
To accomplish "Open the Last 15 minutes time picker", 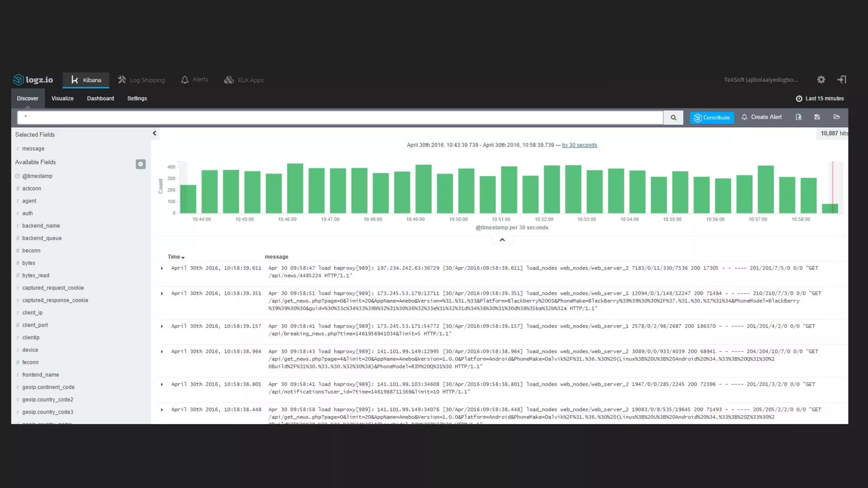I will 820,99.
